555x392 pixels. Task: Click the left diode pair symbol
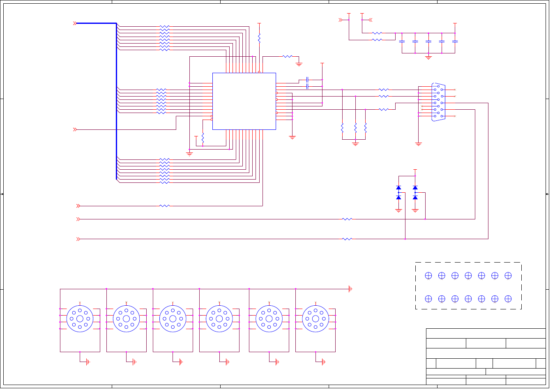click(x=398, y=193)
